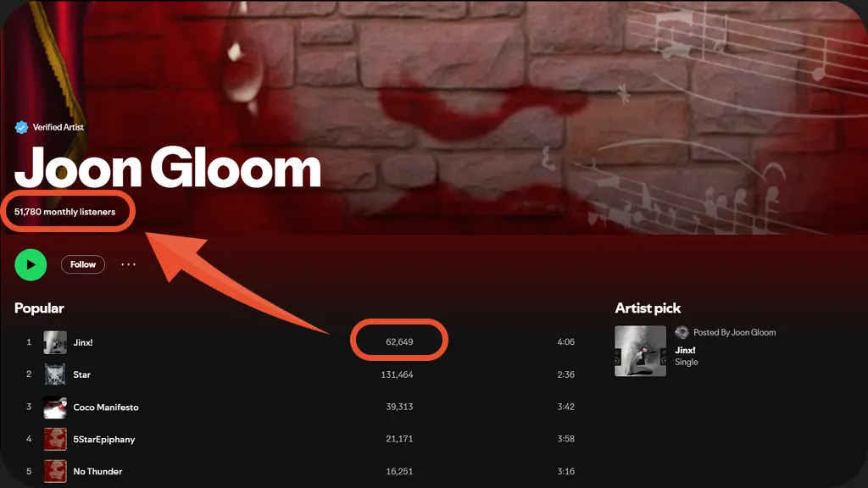The height and width of the screenshot is (488, 868).
Task: Click the small Joon Gloom avatar in Artist pick
Action: click(x=682, y=332)
